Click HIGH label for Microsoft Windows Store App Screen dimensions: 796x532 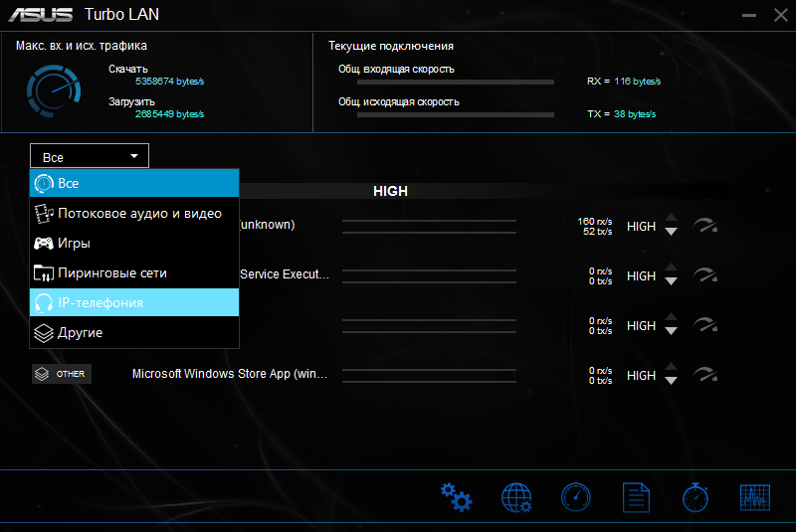pos(641,375)
